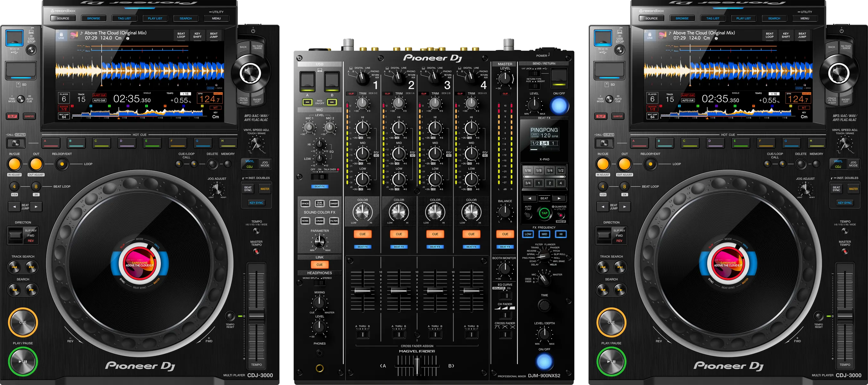
Task: Open PLAY LIST on right CDJ
Action: pos(743,19)
